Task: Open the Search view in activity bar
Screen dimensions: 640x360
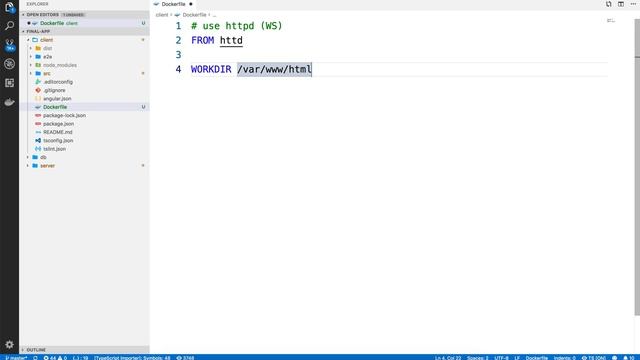Action: (9, 26)
